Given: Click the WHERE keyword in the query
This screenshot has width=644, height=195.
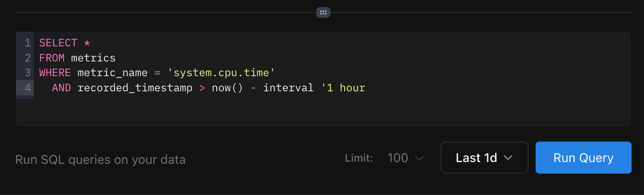Looking at the screenshot, I should pyautogui.click(x=55, y=73).
